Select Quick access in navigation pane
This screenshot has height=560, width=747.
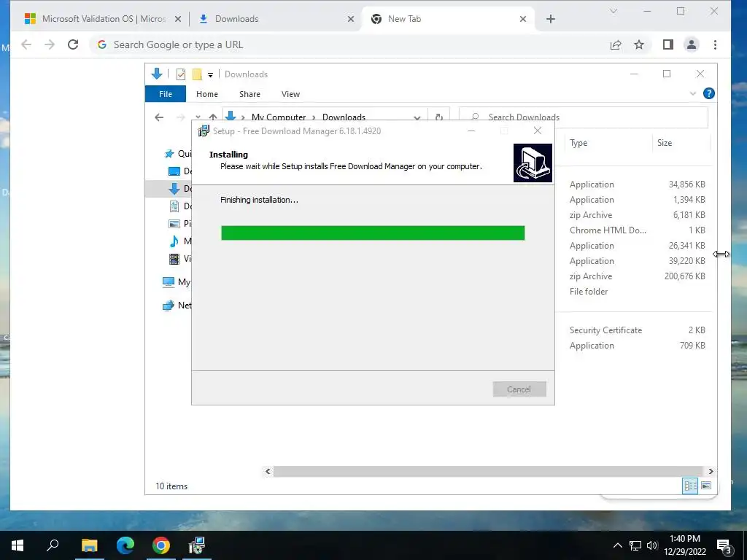[178, 154]
